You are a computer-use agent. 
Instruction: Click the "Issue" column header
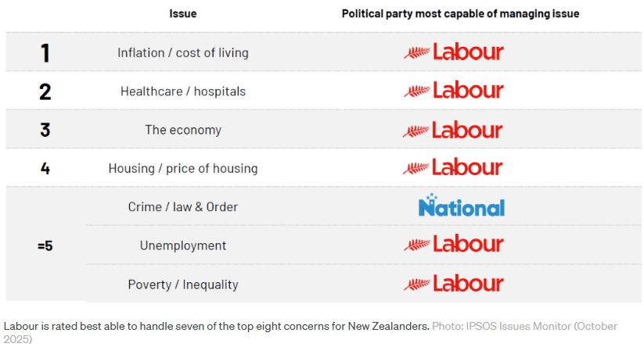click(x=183, y=14)
